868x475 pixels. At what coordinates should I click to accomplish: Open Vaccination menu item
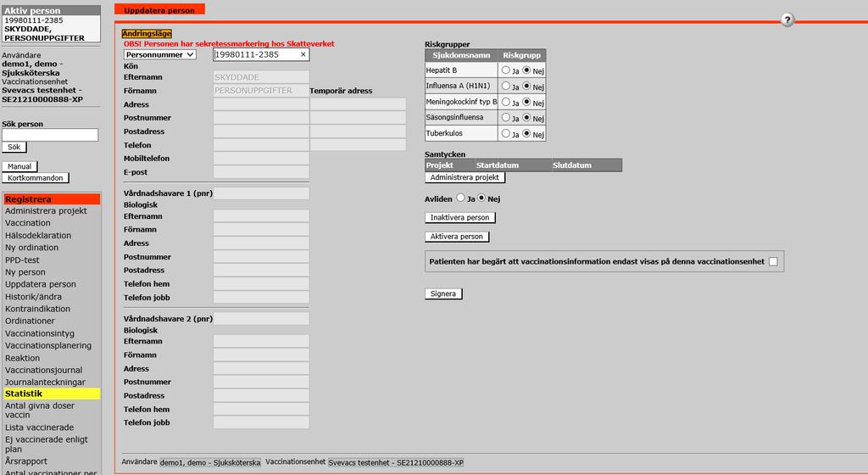(28, 223)
